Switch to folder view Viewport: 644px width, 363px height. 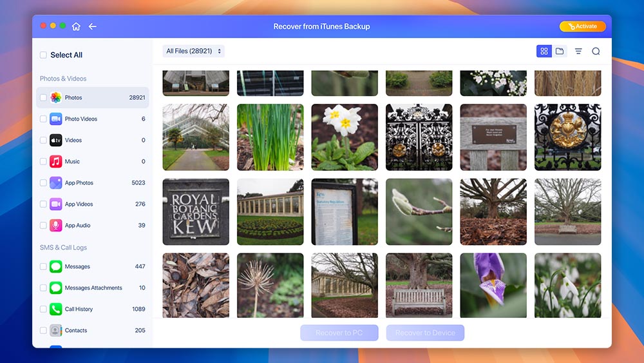pyautogui.click(x=560, y=51)
